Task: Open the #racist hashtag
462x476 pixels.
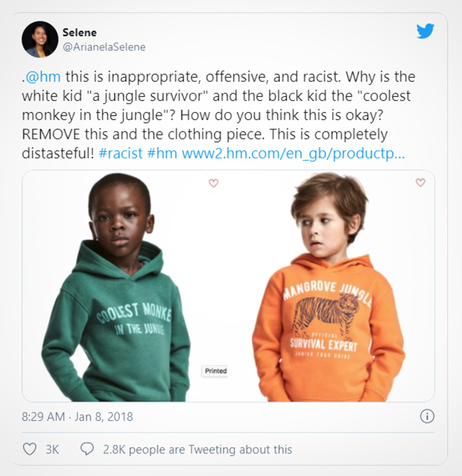Action: (x=121, y=153)
